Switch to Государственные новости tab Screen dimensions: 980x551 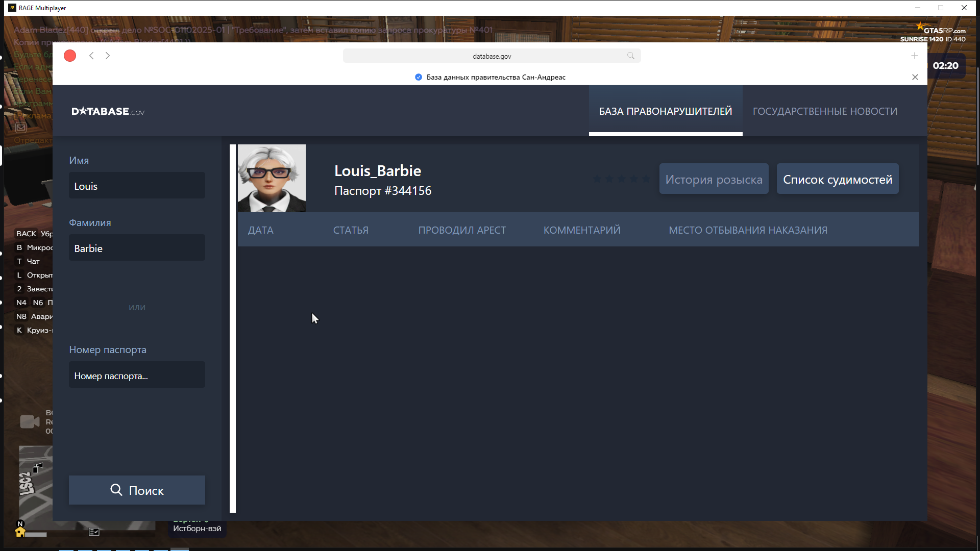click(x=825, y=111)
